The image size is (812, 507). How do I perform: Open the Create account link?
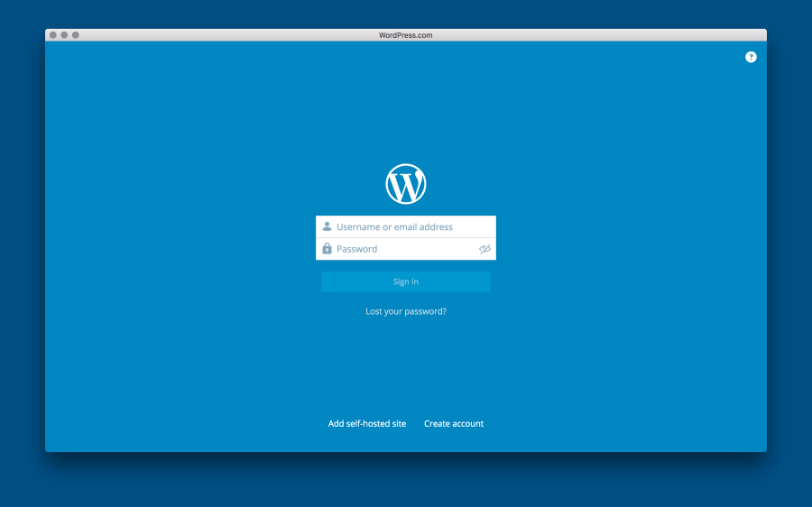coord(454,424)
